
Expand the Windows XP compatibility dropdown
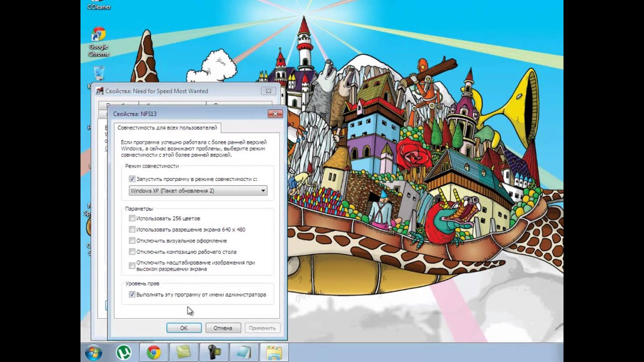click(198, 191)
